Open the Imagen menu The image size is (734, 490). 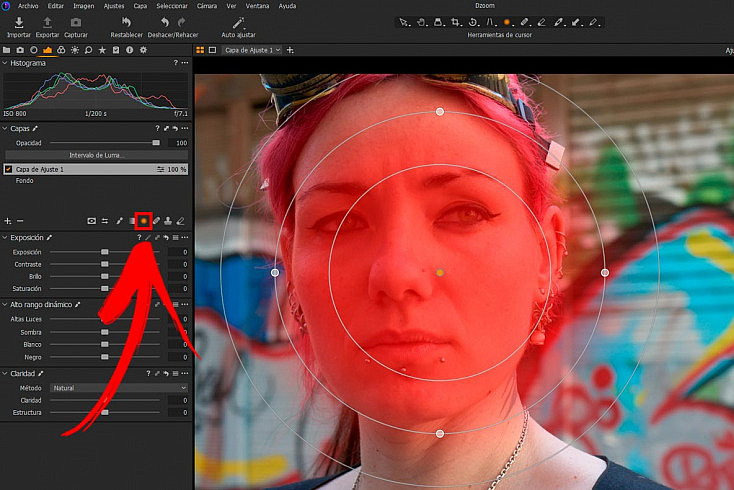[x=84, y=6]
